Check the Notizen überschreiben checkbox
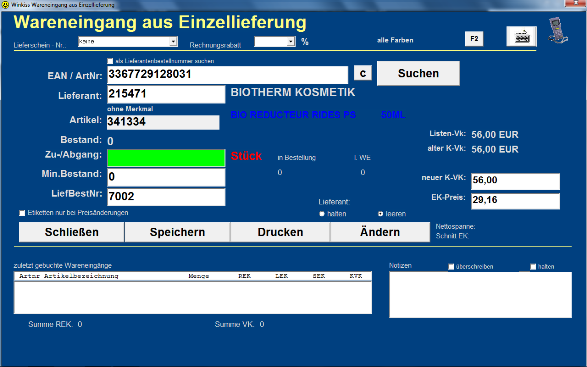This screenshot has height=367, width=587. (x=451, y=267)
